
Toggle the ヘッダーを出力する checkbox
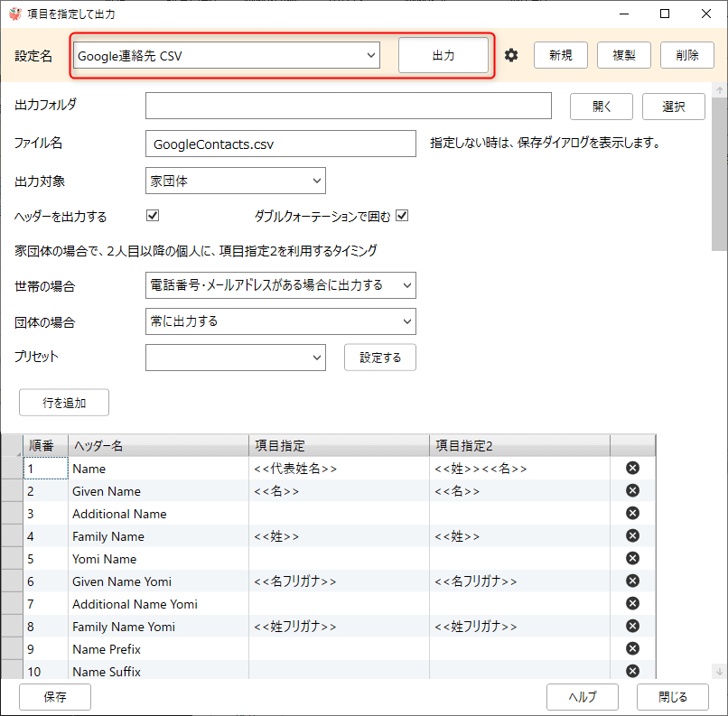(x=153, y=216)
